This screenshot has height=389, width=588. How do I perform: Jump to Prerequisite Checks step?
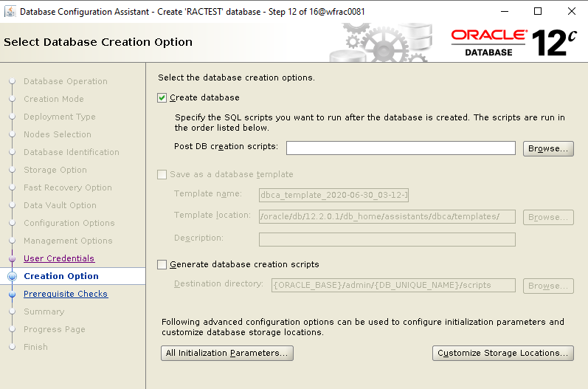pyautogui.click(x=66, y=294)
